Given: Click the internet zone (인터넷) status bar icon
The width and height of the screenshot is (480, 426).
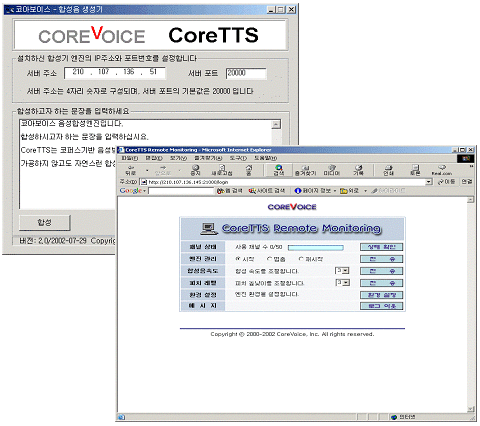Looking at the screenshot, I should pyautogui.click(x=394, y=417).
